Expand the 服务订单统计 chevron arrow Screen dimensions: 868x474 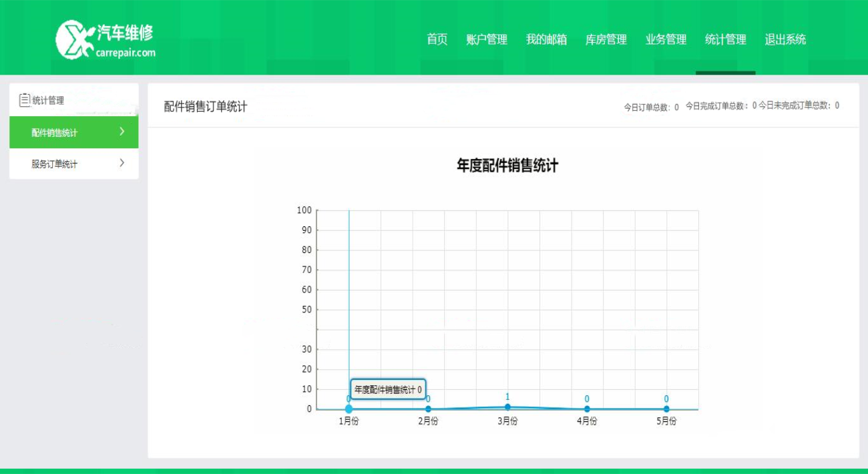122,163
